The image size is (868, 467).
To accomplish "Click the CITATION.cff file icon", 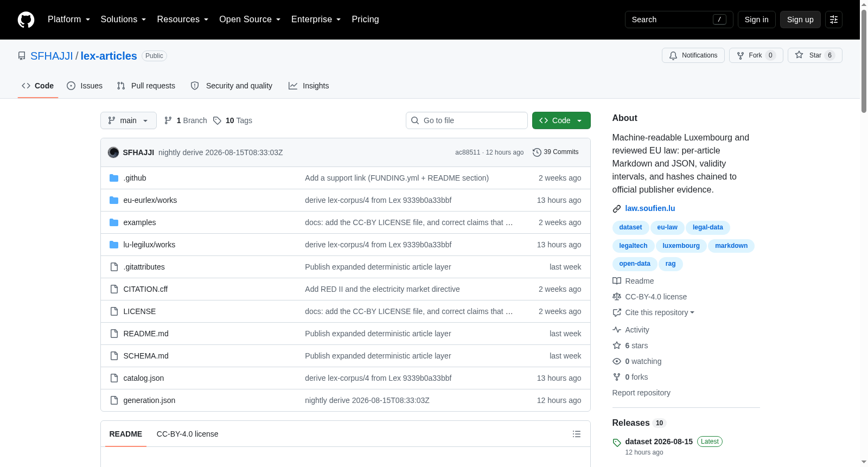I will tap(114, 289).
